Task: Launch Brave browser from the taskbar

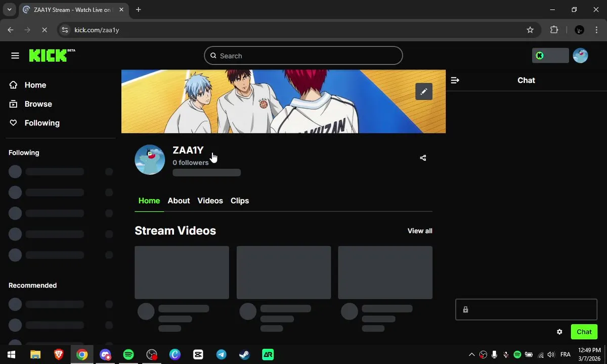Action: coord(59,354)
